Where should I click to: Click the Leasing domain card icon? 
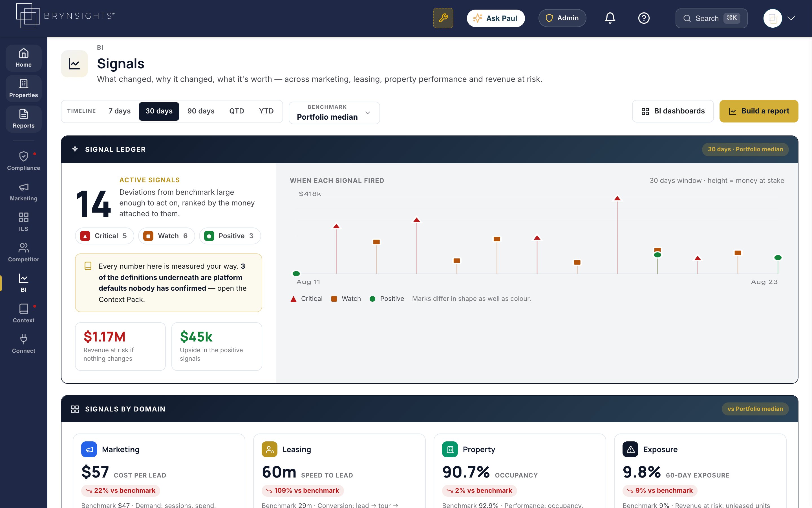[270, 449]
